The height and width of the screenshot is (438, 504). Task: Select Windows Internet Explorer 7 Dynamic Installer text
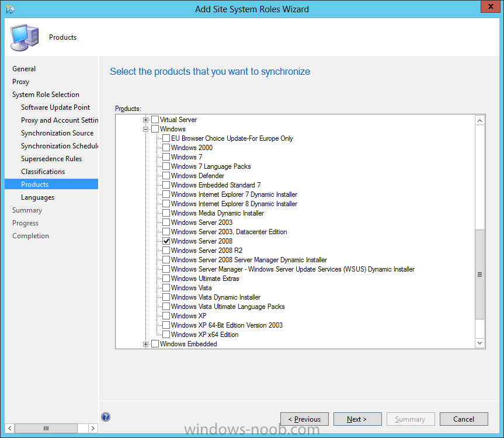(234, 194)
